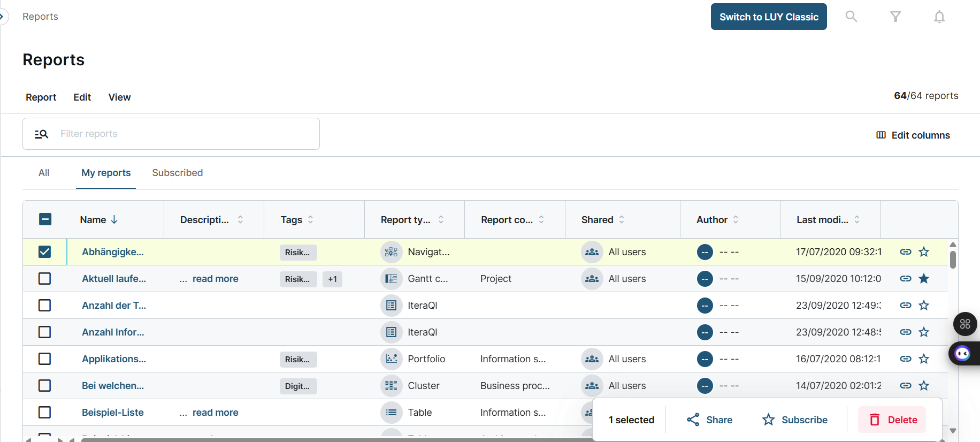Switch to the Subscribed tab
Screen dimensions: 980x442
[177, 173]
